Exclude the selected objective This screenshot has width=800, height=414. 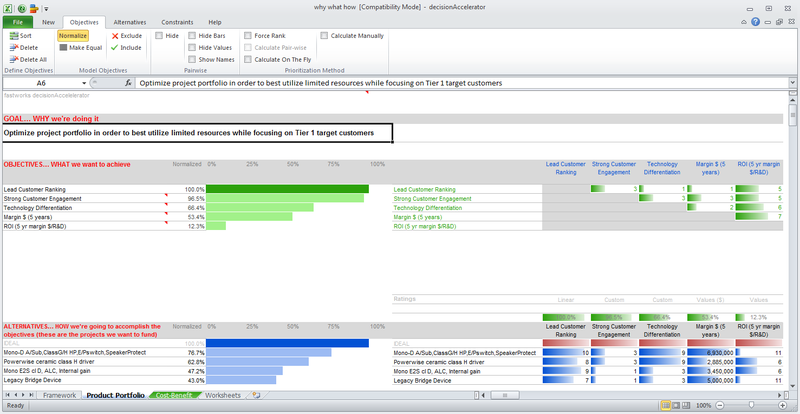pyautogui.click(x=127, y=36)
